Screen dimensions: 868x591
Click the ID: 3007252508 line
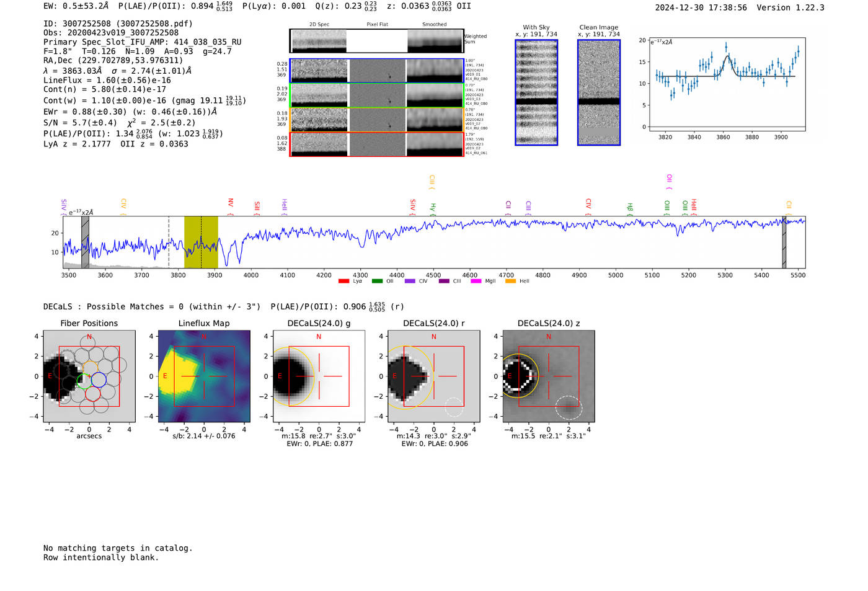click(x=118, y=24)
